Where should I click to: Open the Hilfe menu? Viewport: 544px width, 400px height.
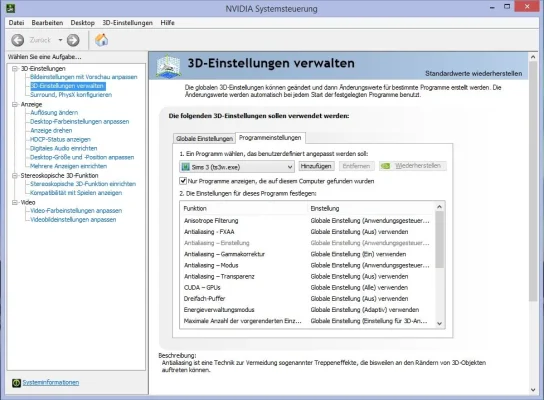pyautogui.click(x=167, y=23)
